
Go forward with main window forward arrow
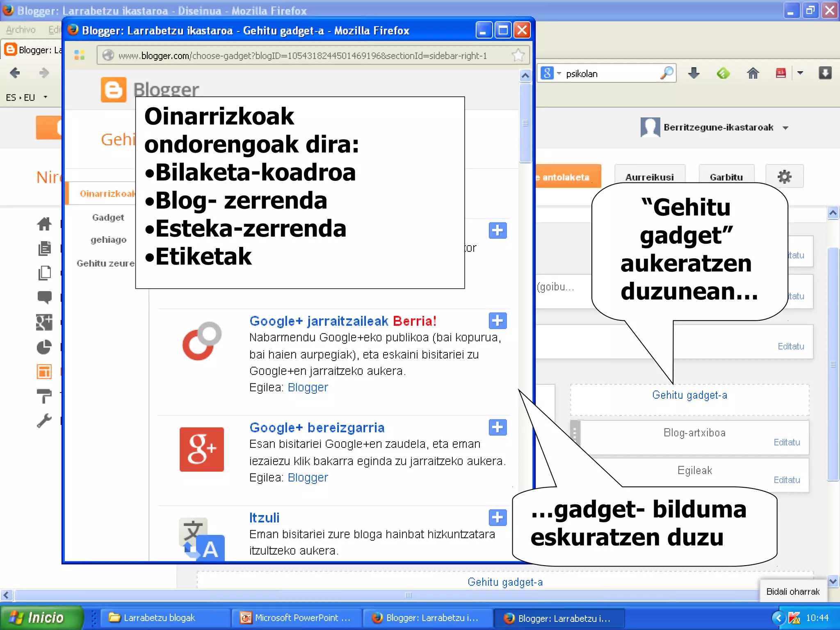(x=43, y=73)
